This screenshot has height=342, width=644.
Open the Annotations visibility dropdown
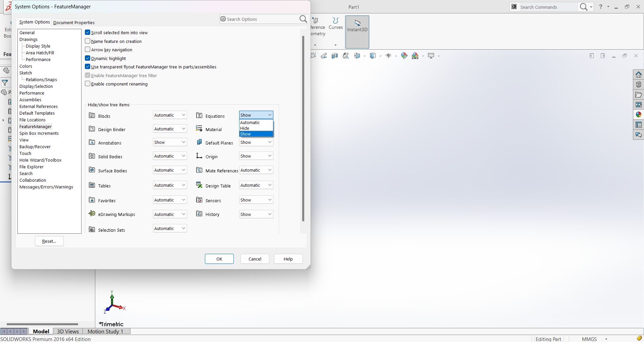click(170, 142)
